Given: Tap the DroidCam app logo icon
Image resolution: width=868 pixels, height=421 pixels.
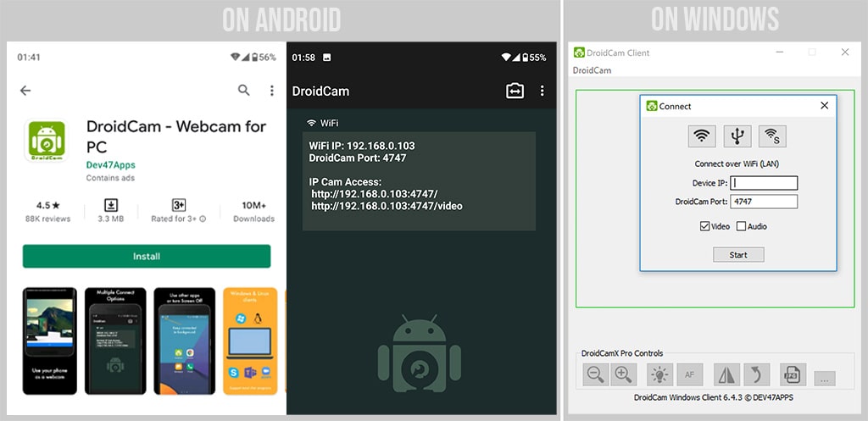Looking at the screenshot, I should coord(46,141).
